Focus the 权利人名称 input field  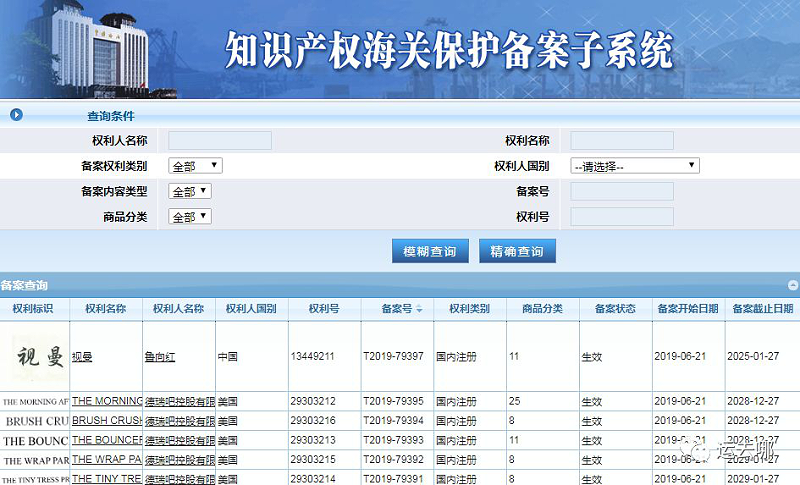(220, 141)
